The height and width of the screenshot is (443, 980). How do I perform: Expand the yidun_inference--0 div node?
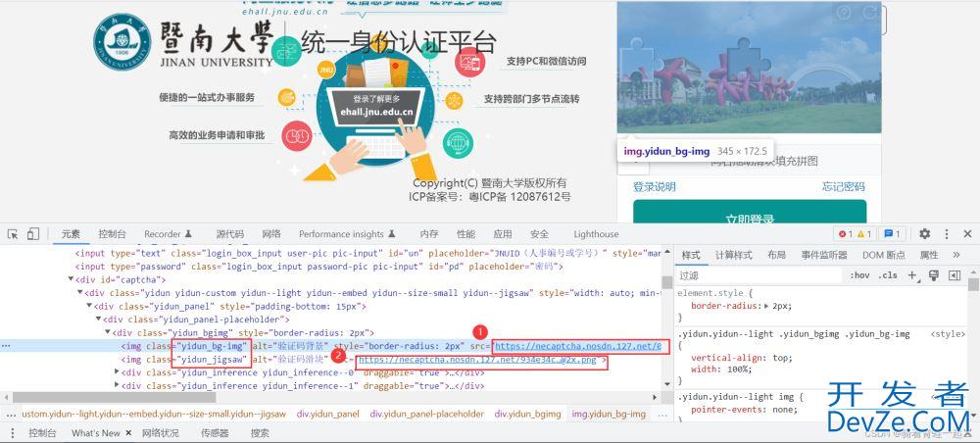(x=117, y=372)
